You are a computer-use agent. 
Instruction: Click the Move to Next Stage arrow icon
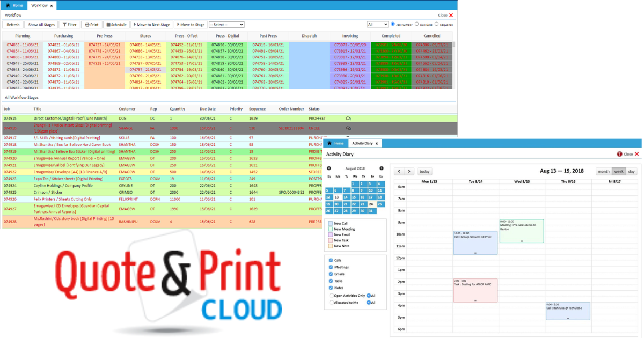(x=135, y=25)
